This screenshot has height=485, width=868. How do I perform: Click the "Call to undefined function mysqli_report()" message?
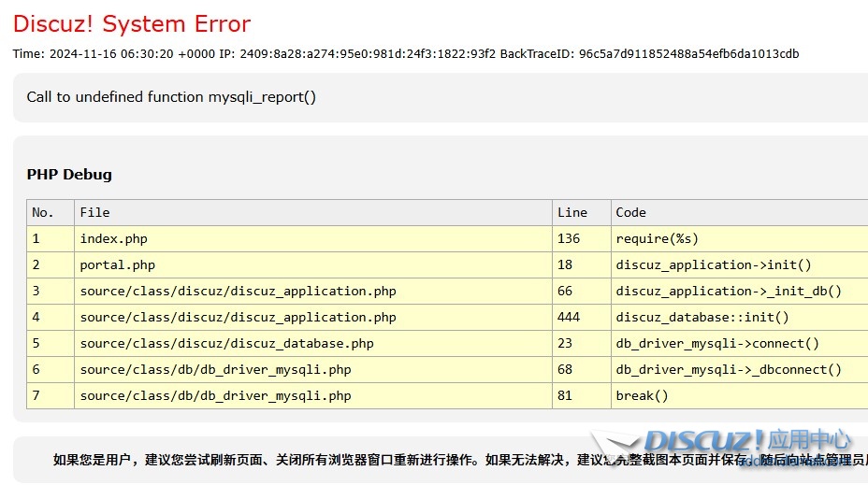click(x=171, y=97)
